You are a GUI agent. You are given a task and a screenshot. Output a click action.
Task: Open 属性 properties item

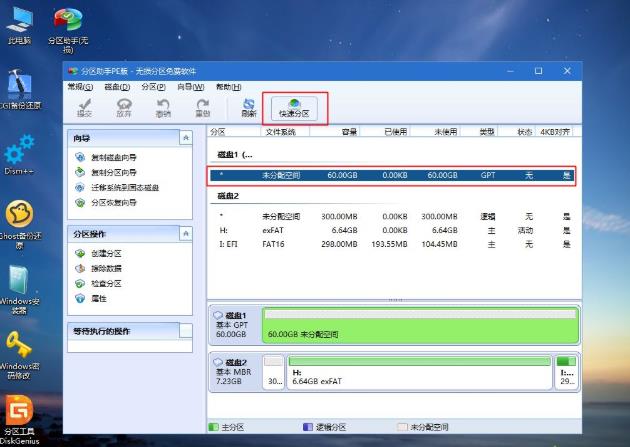tap(91, 298)
